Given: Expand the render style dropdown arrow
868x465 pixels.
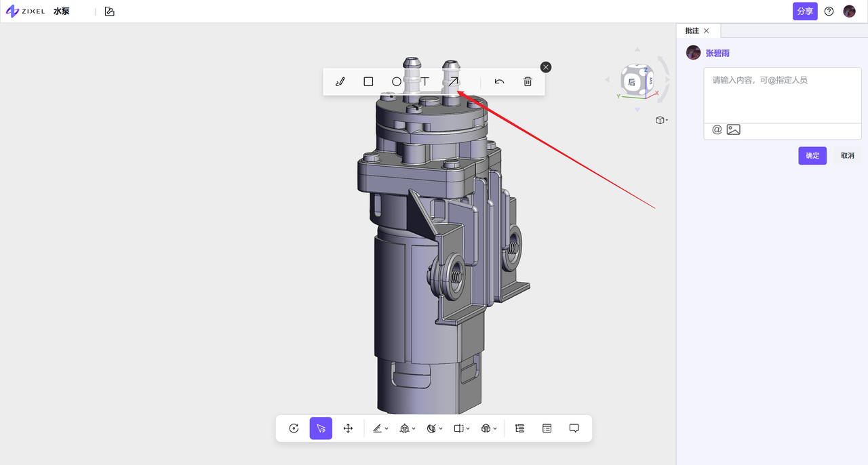Looking at the screenshot, I should coord(441,429).
